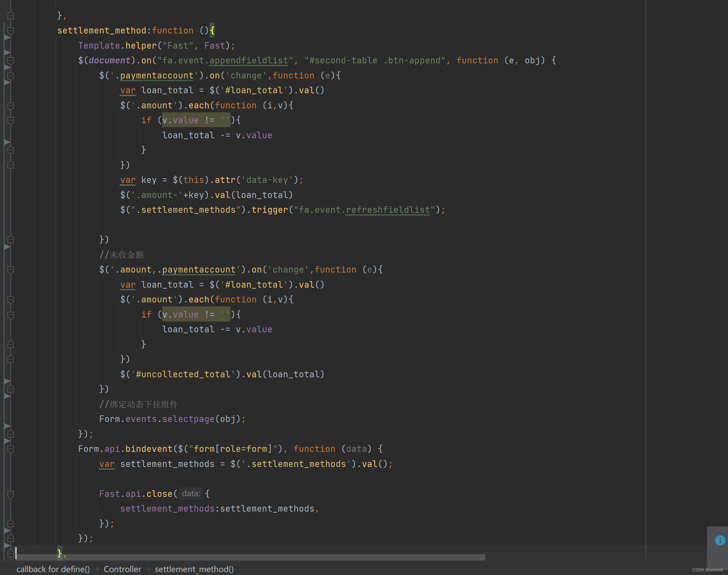Image resolution: width=728 pixels, height=575 pixels.
Task: Click 'selectpage' in Form.events.selectpage(obj)
Action: pyautogui.click(x=188, y=419)
